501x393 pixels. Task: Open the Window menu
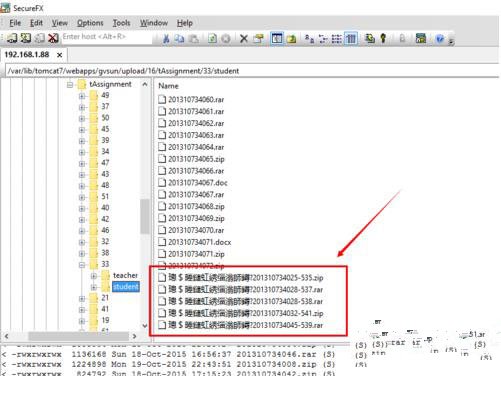pos(154,23)
